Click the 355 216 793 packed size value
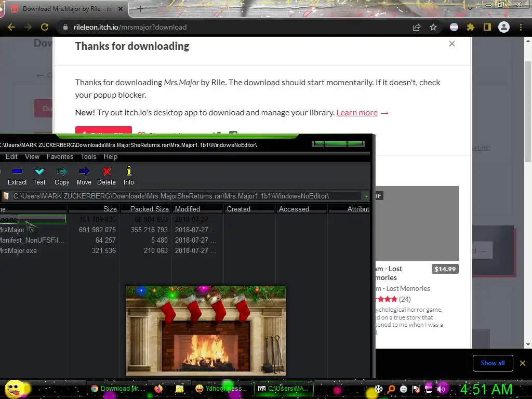The image size is (532, 399). (x=149, y=230)
